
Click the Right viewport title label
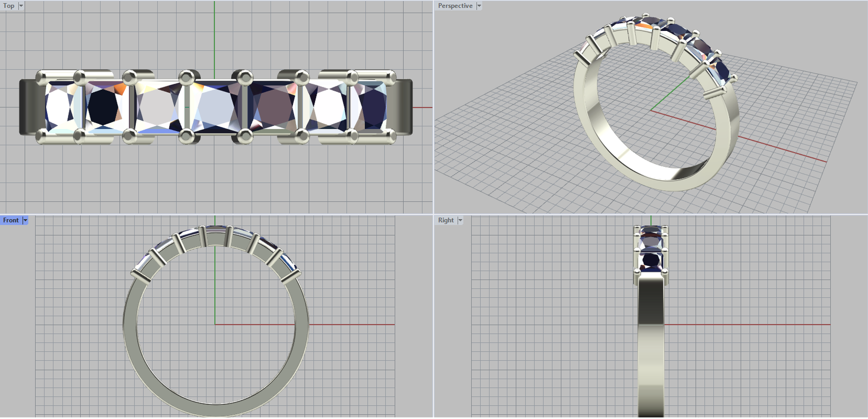[x=446, y=220]
